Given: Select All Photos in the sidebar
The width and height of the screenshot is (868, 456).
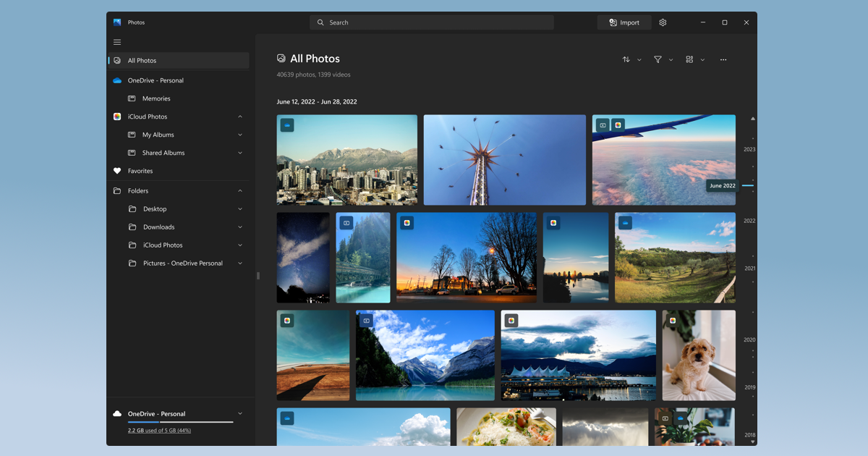Looking at the screenshot, I should click(x=142, y=61).
